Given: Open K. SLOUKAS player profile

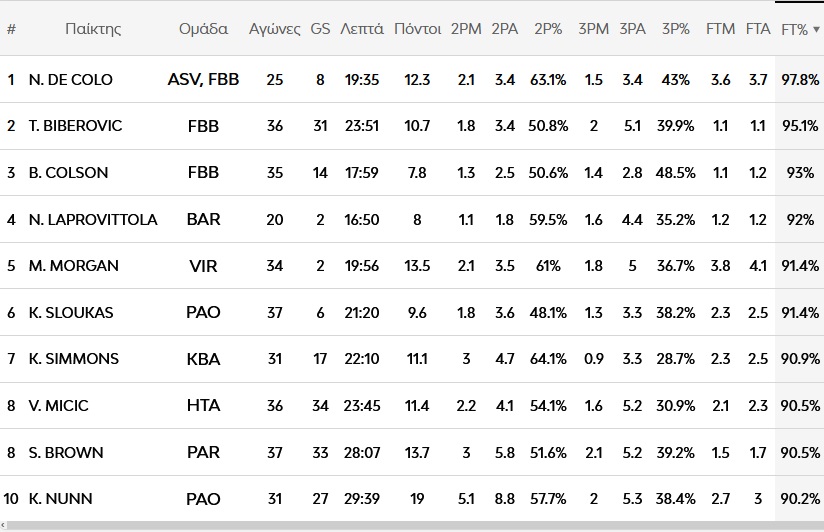Looking at the screenshot, I should (71, 312).
